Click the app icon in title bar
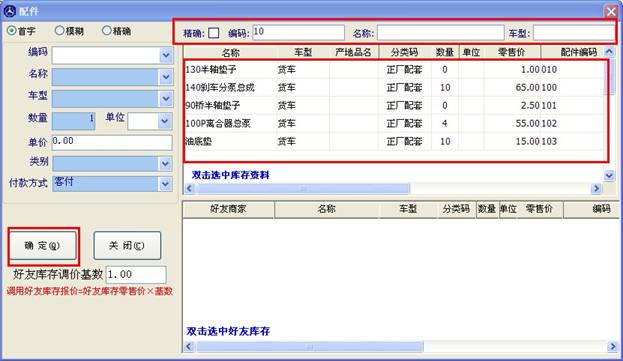 [10, 11]
